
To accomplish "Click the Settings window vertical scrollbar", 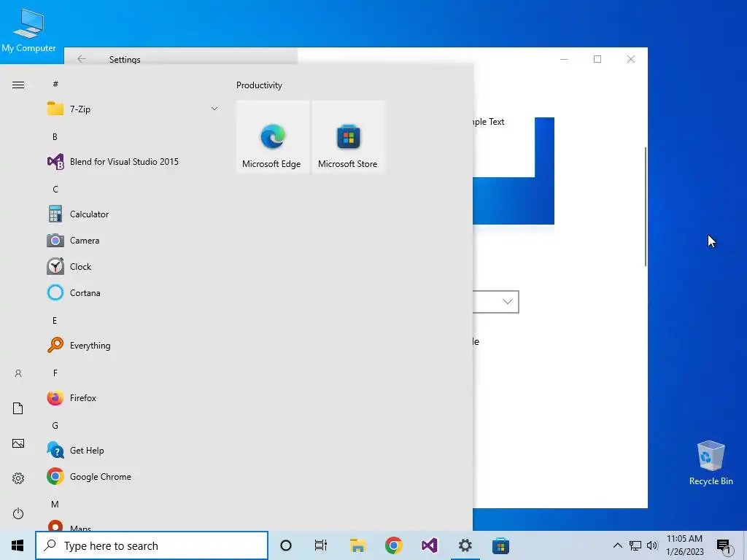I will (x=646, y=206).
